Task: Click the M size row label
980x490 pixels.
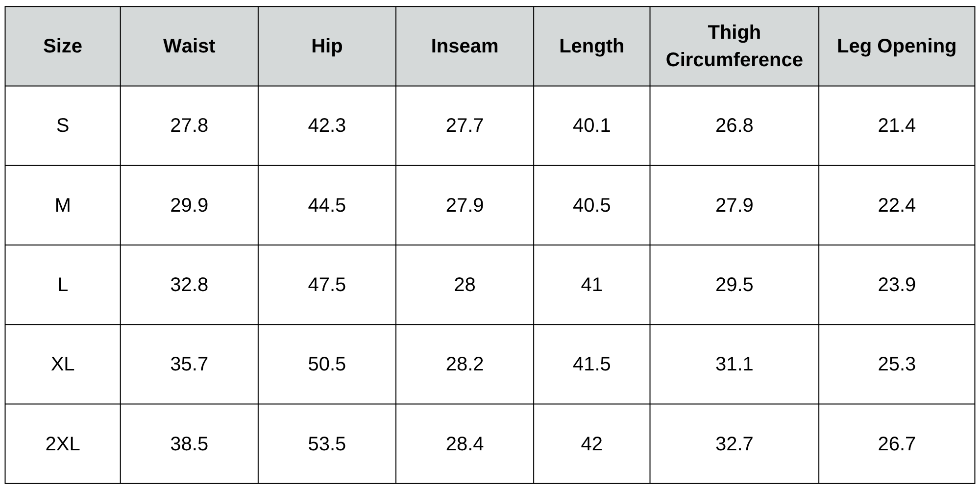Action: pos(63,205)
